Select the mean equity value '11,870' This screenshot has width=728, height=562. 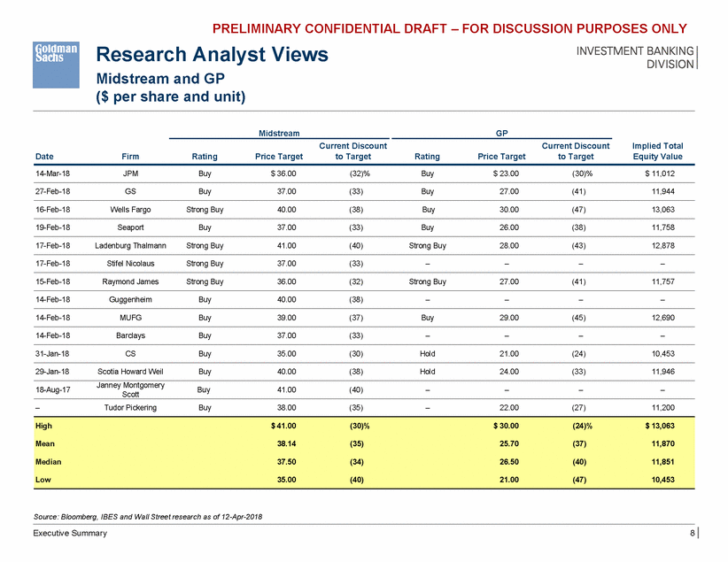coord(663,443)
